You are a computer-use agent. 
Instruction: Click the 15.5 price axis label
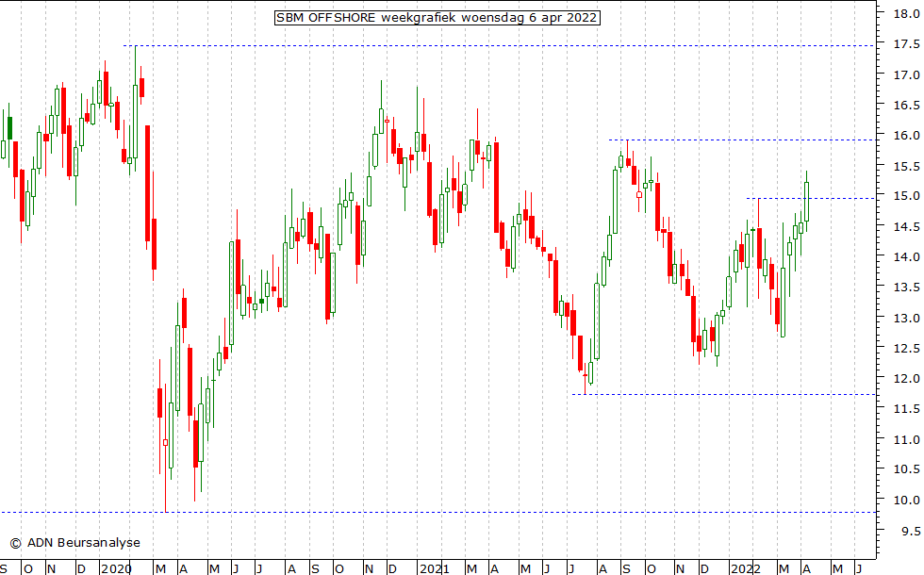click(906, 166)
